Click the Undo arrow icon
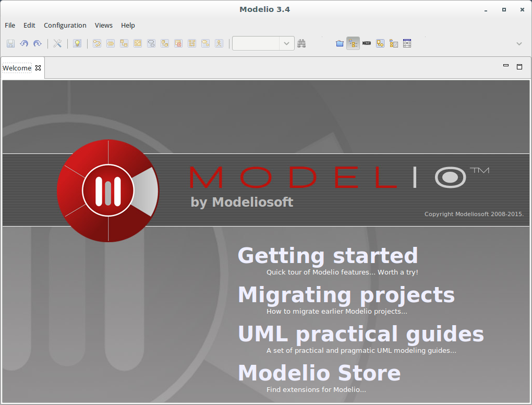The width and height of the screenshot is (532, 405). (x=24, y=43)
